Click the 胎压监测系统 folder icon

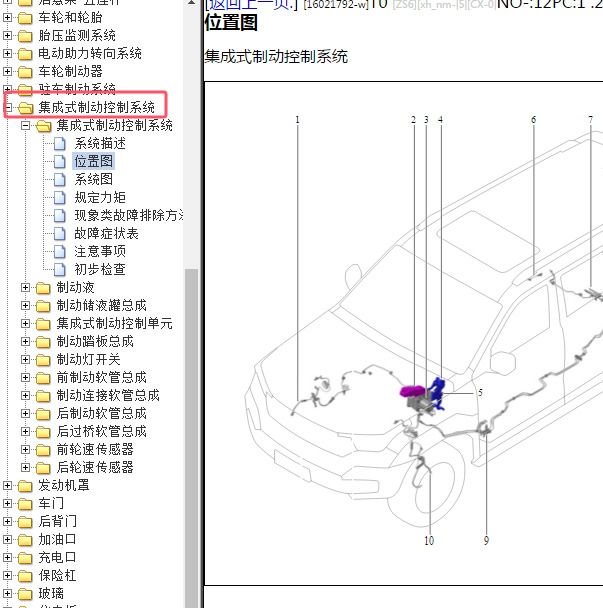(x=25, y=36)
